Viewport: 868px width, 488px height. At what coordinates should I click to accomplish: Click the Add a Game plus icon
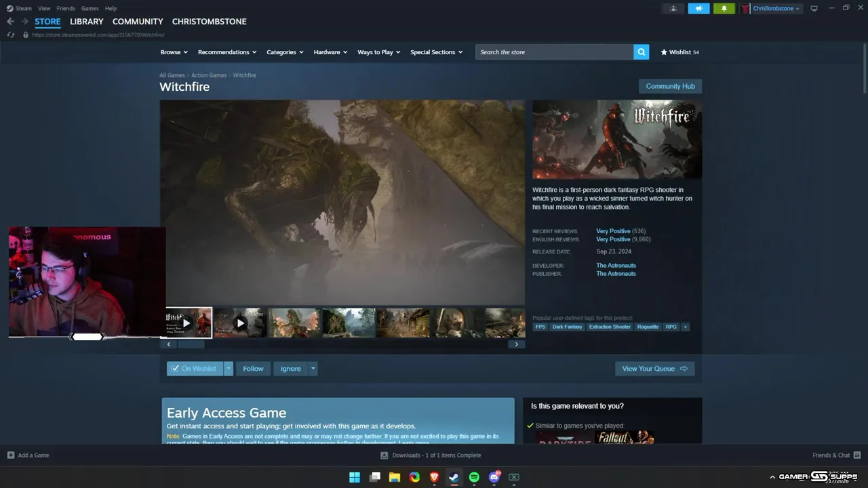tap(11, 455)
